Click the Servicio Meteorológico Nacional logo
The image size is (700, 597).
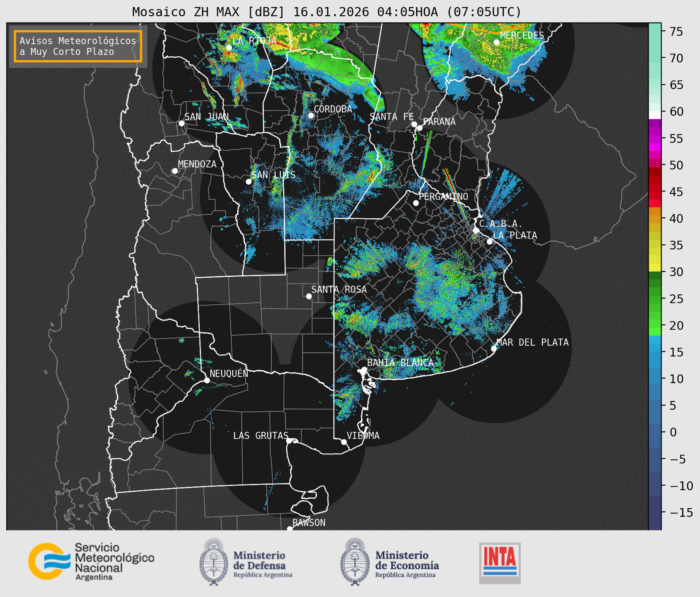point(91,561)
